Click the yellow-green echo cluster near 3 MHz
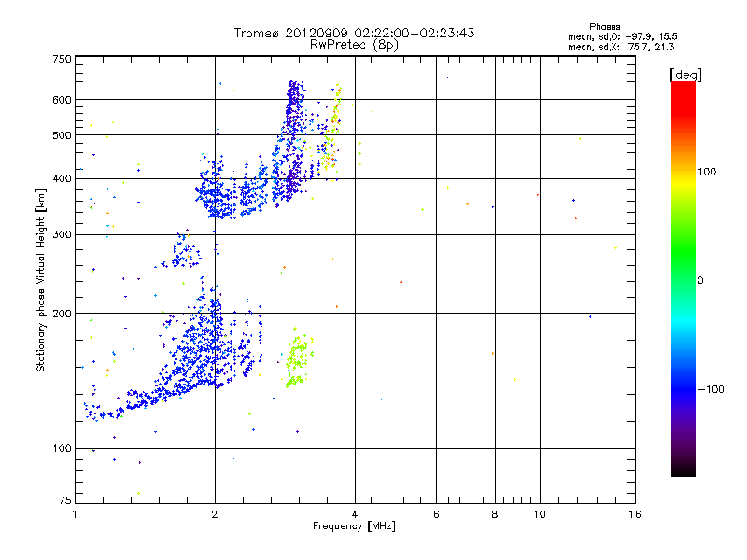747x560 pixels. 299,358
